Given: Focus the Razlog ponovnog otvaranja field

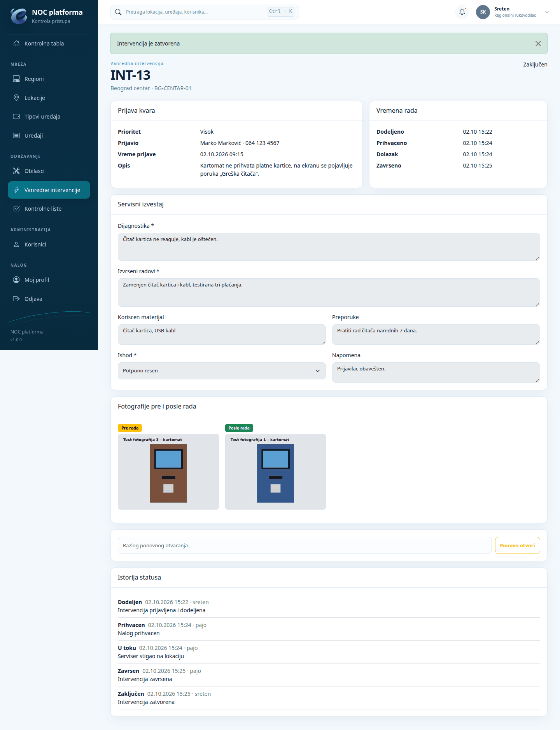Looking at the screenshot, I should 305,546.
